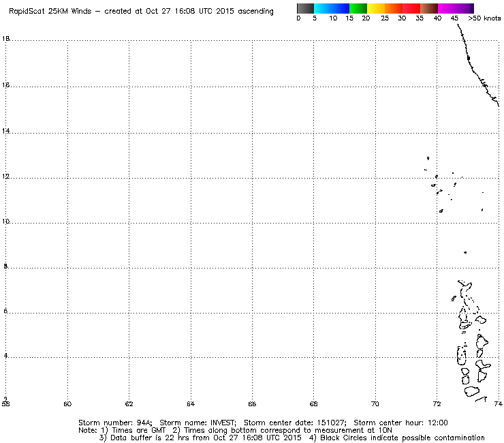Screen dimensions: 504x443
Task: Click the isolated island dot near 9N
Action: pos(465,253)
